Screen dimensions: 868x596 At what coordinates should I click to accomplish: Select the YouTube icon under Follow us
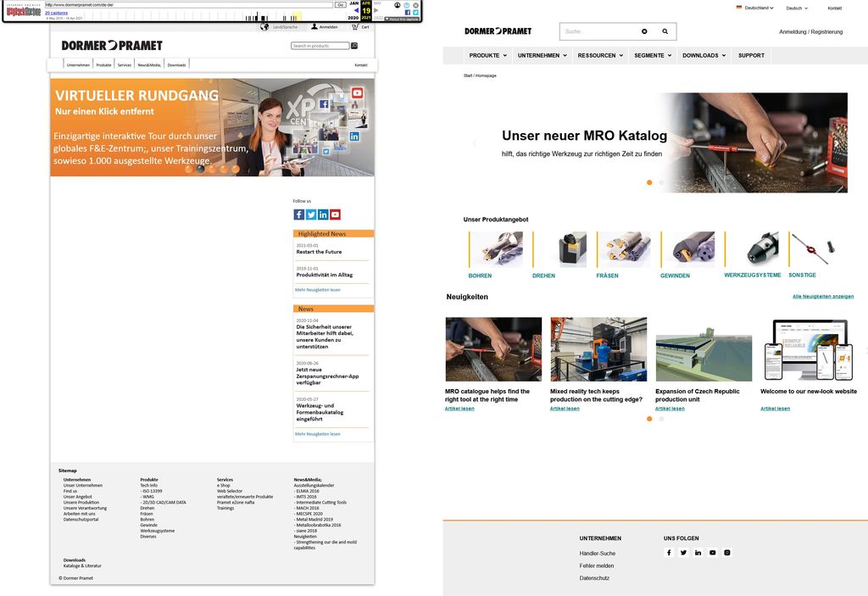coord(335,214)
